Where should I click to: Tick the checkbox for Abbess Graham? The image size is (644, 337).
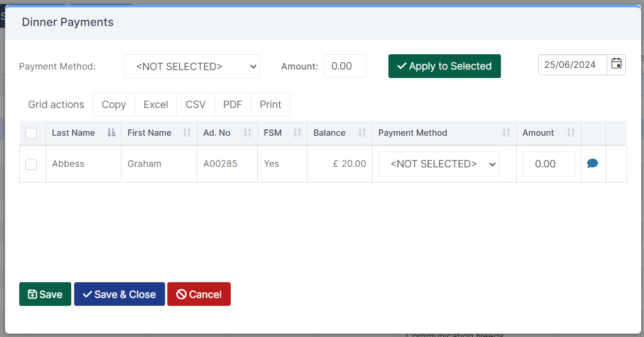[x=31, y=165]
